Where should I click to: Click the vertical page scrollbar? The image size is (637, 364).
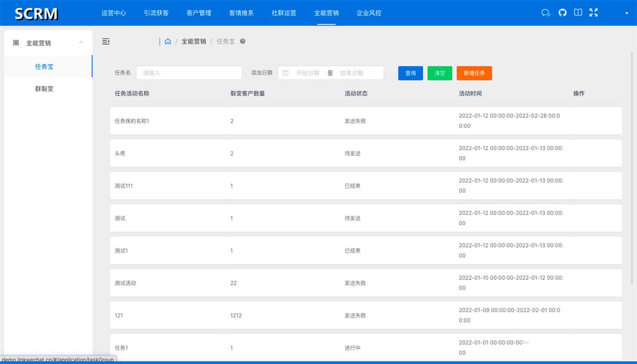pyautogui.click(x=632, y=168)
